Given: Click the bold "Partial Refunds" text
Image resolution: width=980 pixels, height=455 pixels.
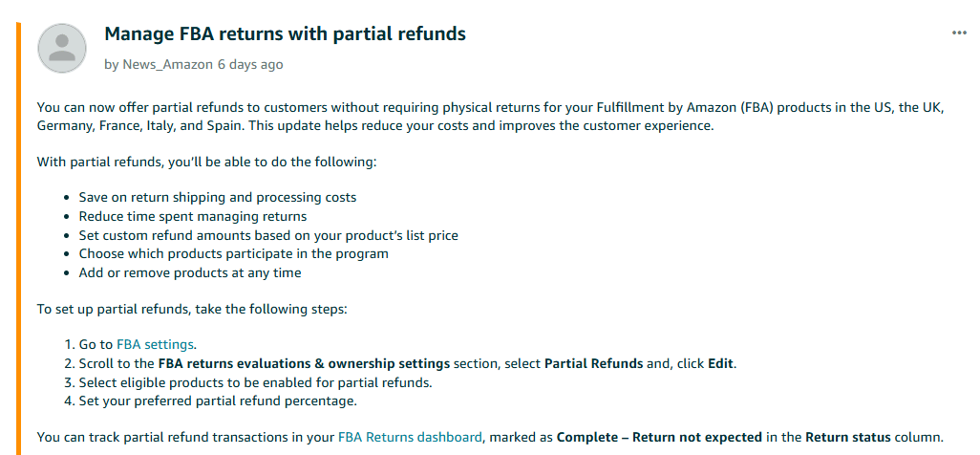Looking at the screenshot, I should pyautogui.click(x=592, y=363).
